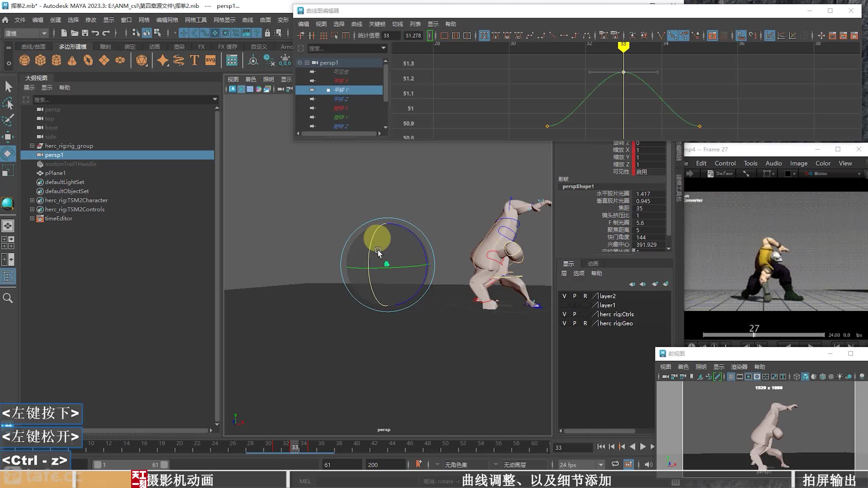
Task: Click the Graph Editor lattice deform keys icon
Action: (x=323, y=36)
